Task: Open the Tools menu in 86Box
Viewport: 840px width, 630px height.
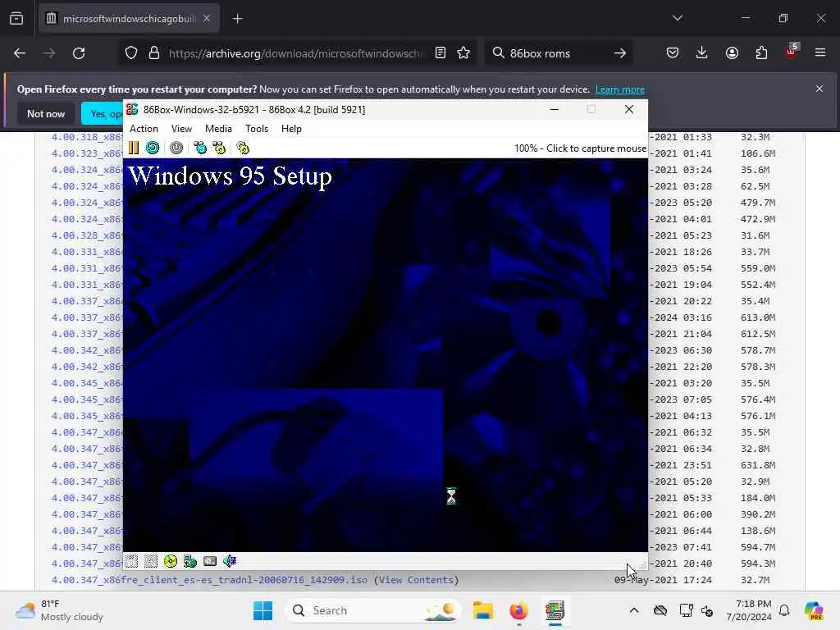Action: pos(257,129)
